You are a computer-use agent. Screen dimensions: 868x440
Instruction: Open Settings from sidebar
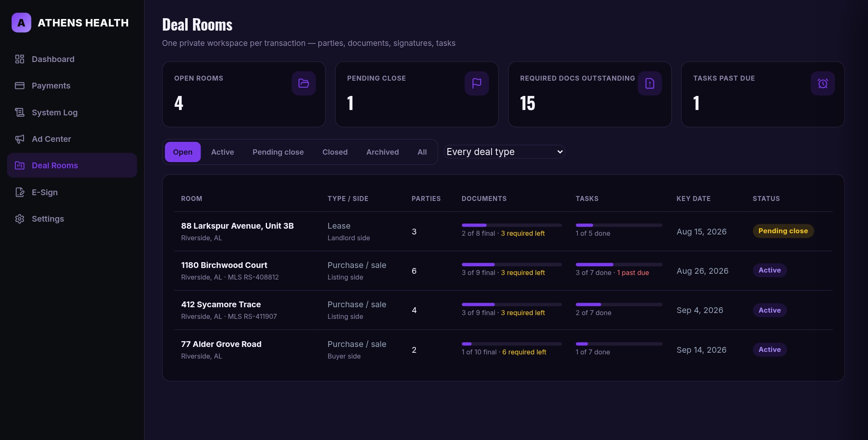click(x=72, y=219)
